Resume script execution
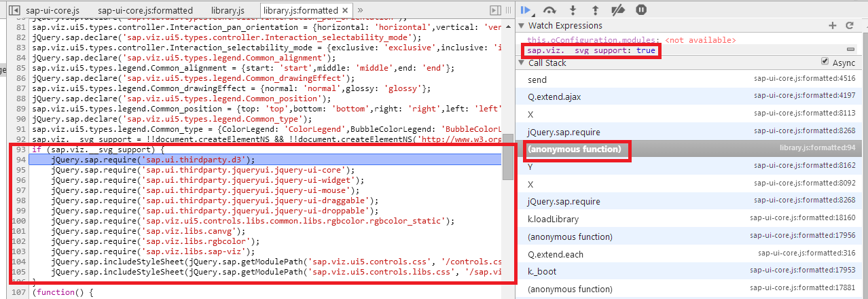868x299 pixels. [527, 10]
